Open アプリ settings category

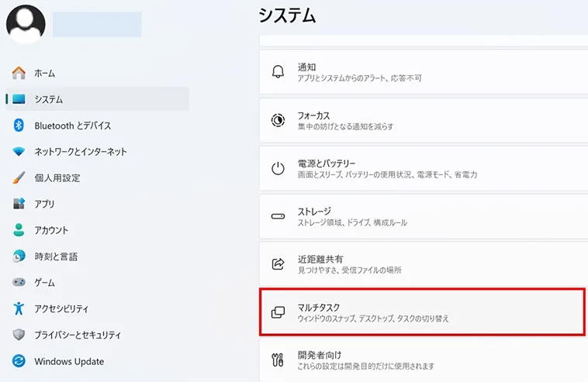click(44, 204)
